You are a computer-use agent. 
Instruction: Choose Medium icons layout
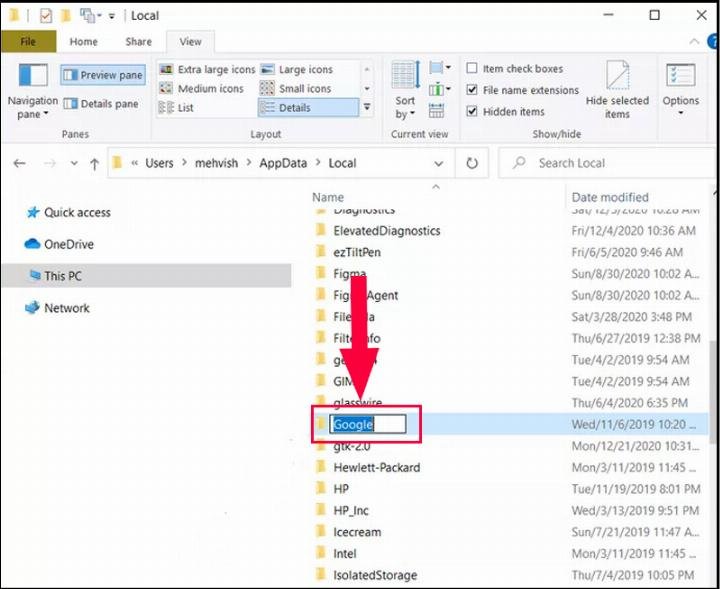[201, 88]
